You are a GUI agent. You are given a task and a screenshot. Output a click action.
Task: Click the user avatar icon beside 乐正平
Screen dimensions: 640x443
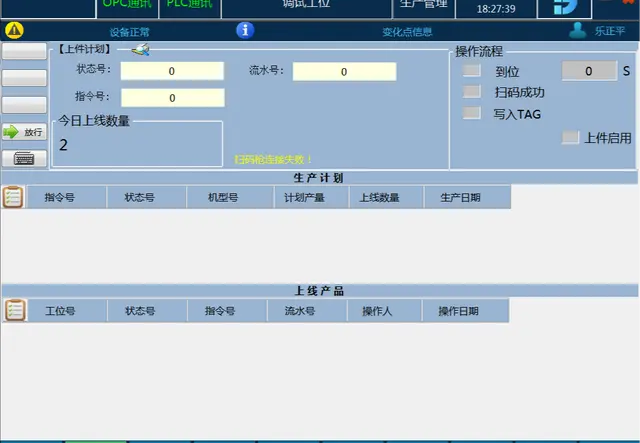pyautogui.click(x=578, y=31)
